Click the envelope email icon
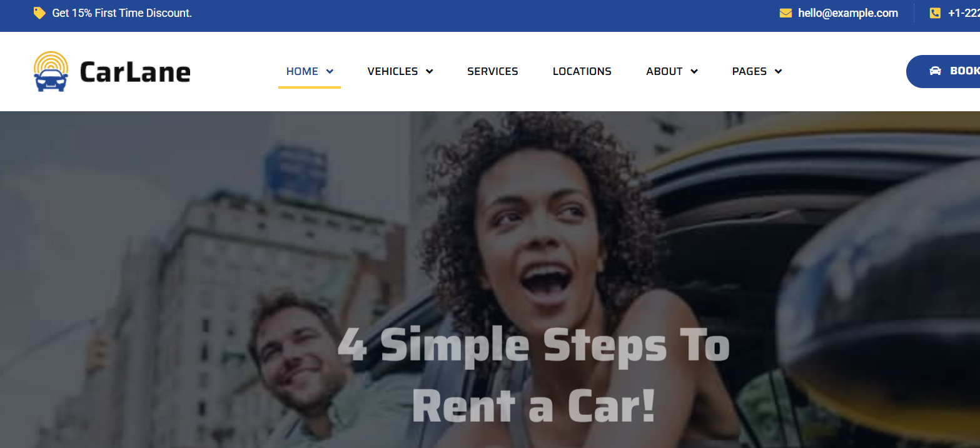 [786, 13]
